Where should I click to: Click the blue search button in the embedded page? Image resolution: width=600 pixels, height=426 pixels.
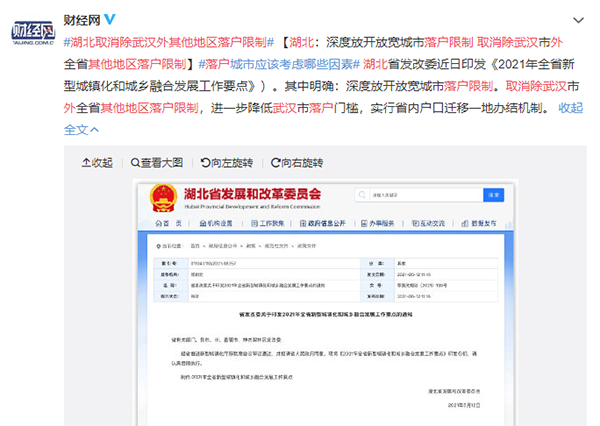(x=494, y=195)
